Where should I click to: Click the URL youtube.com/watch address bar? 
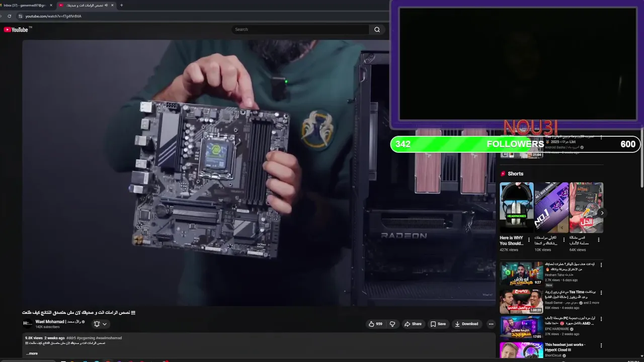[53, 16]
